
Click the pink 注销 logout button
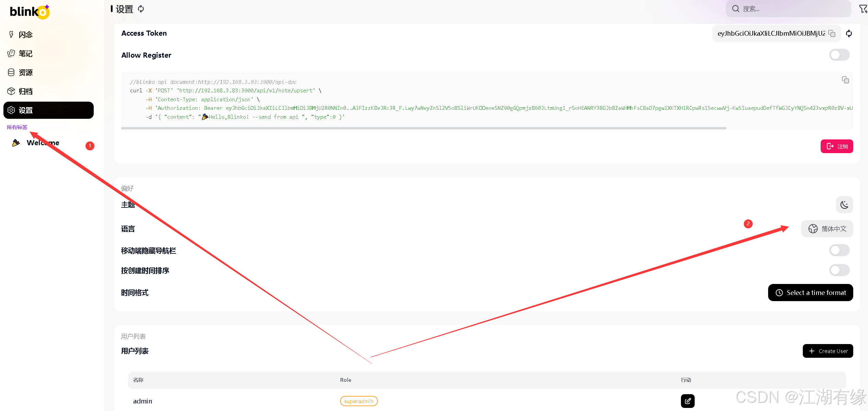[x=836, y=146]
